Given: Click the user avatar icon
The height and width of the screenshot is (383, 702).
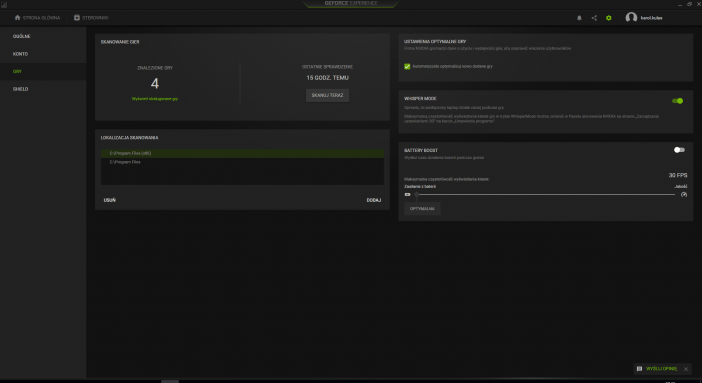Looking at the screenshot, I should tap(631, 17).
